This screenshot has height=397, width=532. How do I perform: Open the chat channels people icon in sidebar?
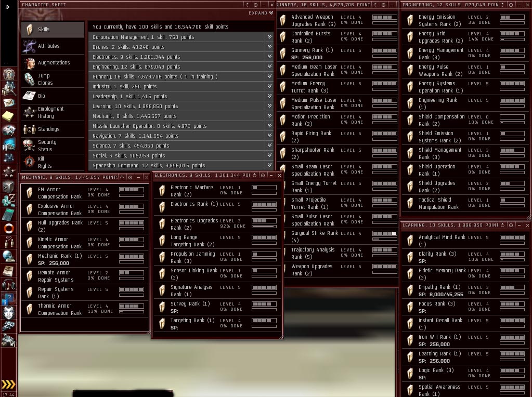pos(9,242)
